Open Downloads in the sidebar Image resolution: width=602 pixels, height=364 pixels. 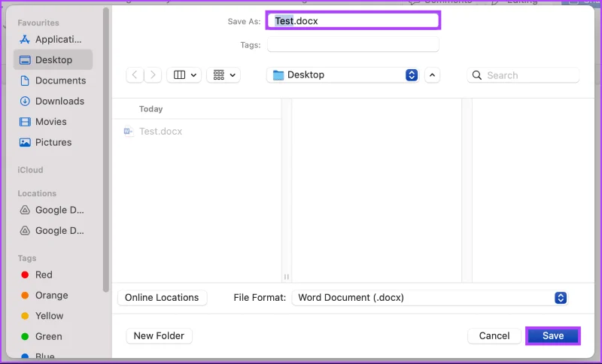coord(53,102)
